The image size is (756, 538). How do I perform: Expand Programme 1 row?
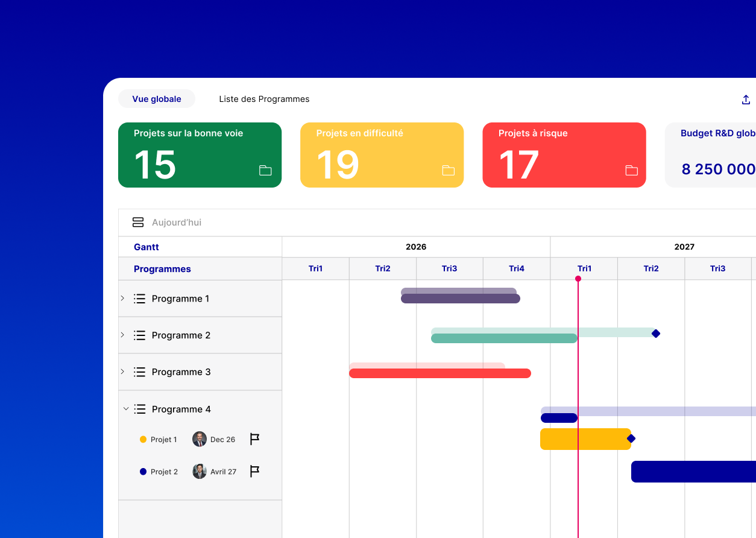(122, 298)
